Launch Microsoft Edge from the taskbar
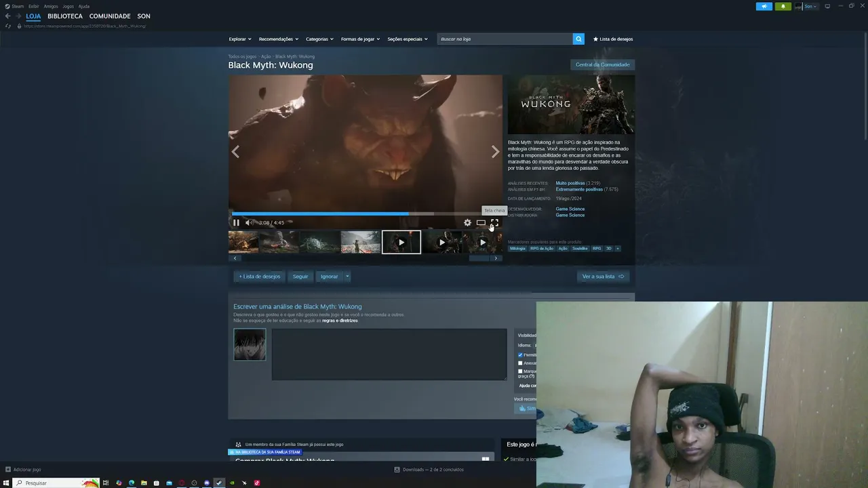The height and width of the screenshot is (488, 868). coord(132,483)
